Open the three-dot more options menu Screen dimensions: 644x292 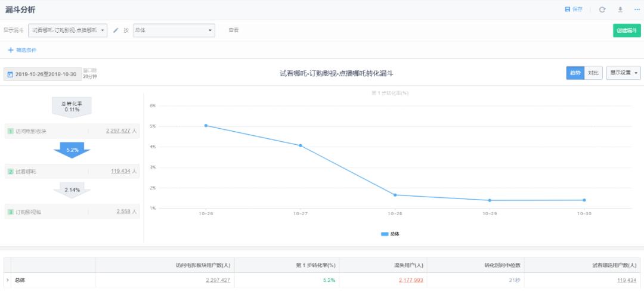coord(637,10)
